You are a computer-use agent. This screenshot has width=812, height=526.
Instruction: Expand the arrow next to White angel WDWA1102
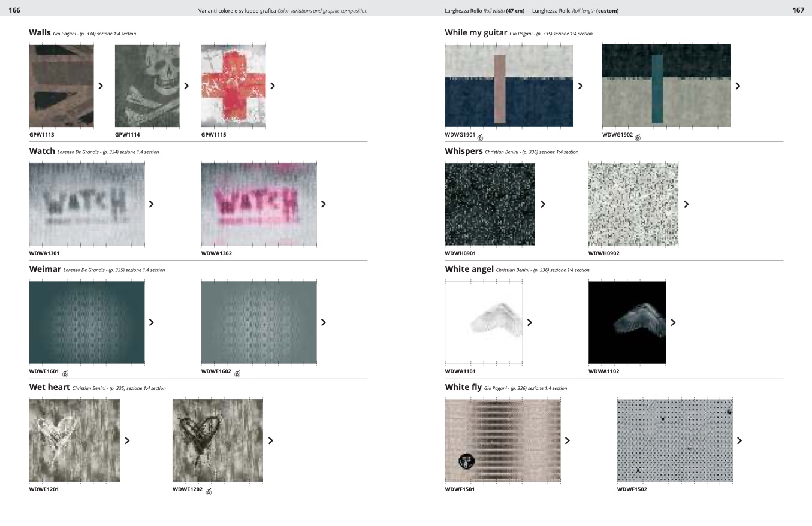pyautogui.click(x=673, y=322)
